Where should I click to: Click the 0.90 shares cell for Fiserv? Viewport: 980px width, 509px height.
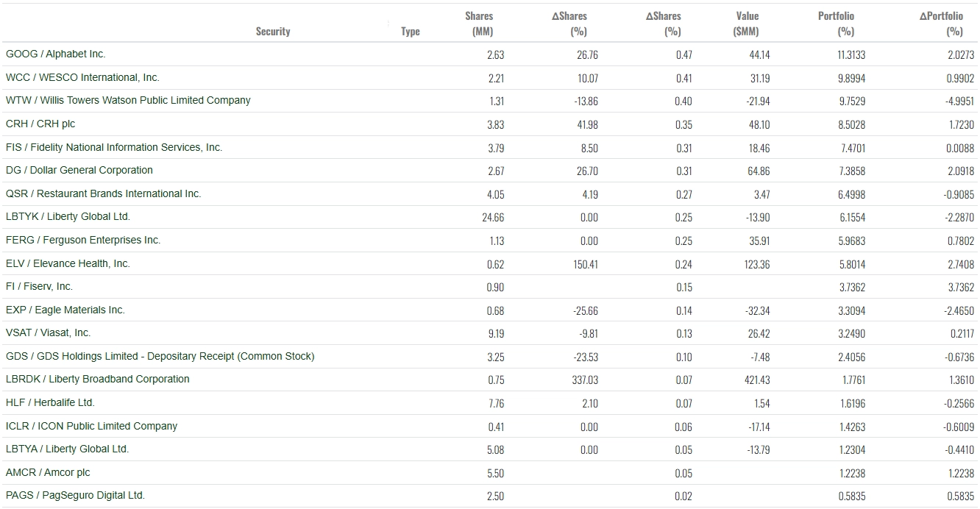click(496, 288)
